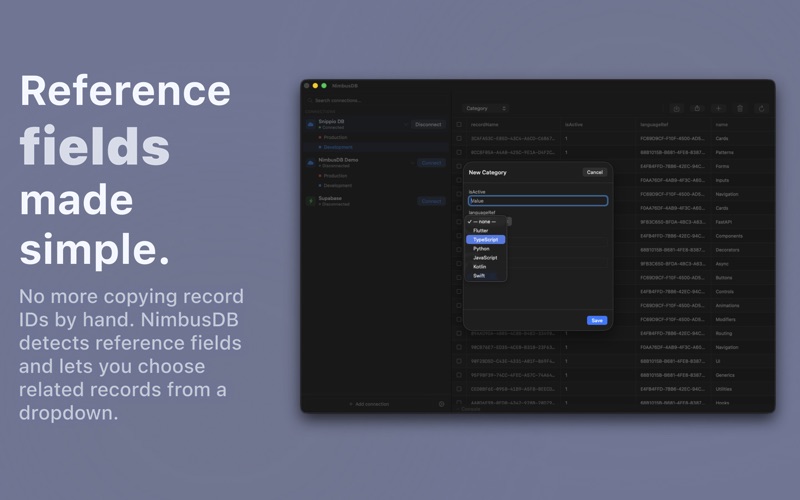Open the Console panel at bottom
The height and width of the screenshot is (500, 800).
tap(469, 409)
